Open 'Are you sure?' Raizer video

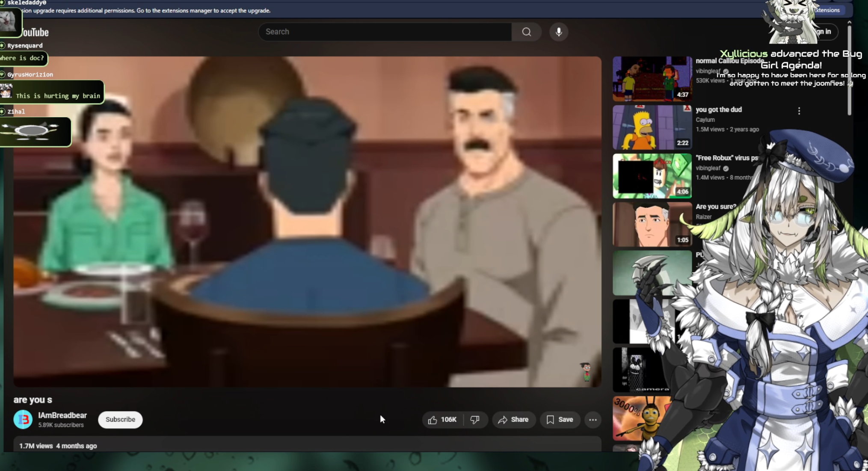click(x=652, y=225)
